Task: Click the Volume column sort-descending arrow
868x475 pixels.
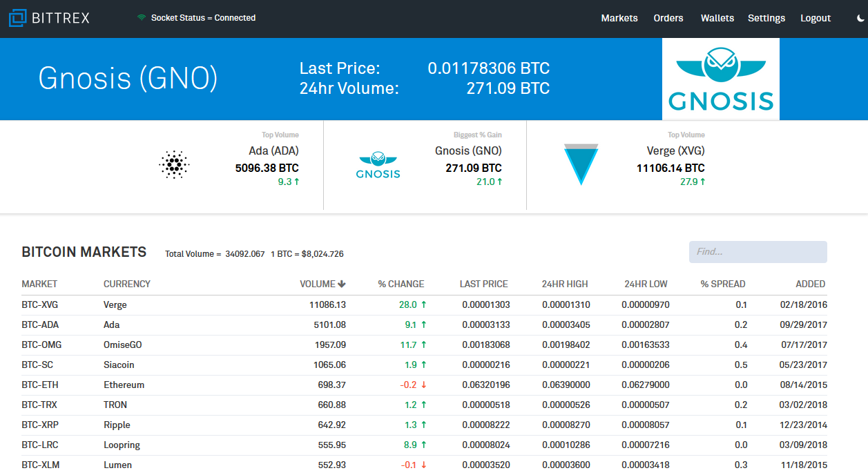Action: pyautogui.click(x=342, y=284)
